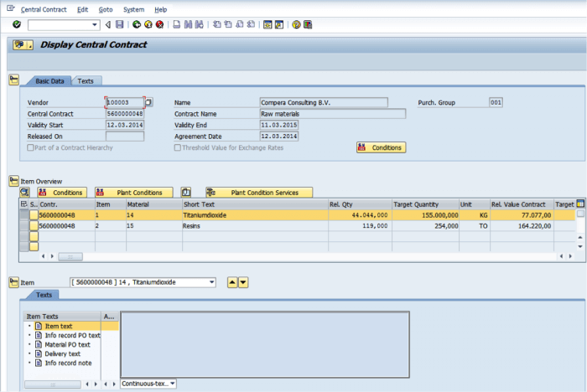Select previous item with up arrow button
The image size is (587, 392).
click(232, 282)
